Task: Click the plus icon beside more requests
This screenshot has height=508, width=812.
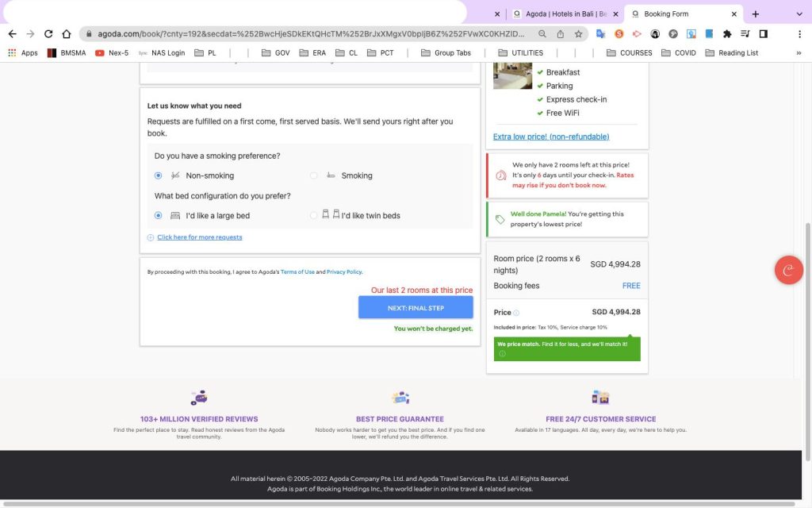Action: pos(150,237)
